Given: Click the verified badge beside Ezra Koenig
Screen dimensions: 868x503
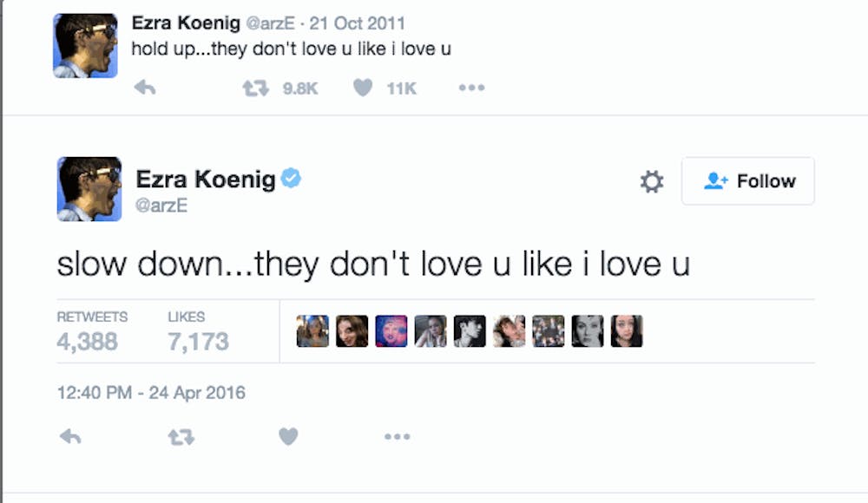Looking at the screenshot, I should (291, 179).
